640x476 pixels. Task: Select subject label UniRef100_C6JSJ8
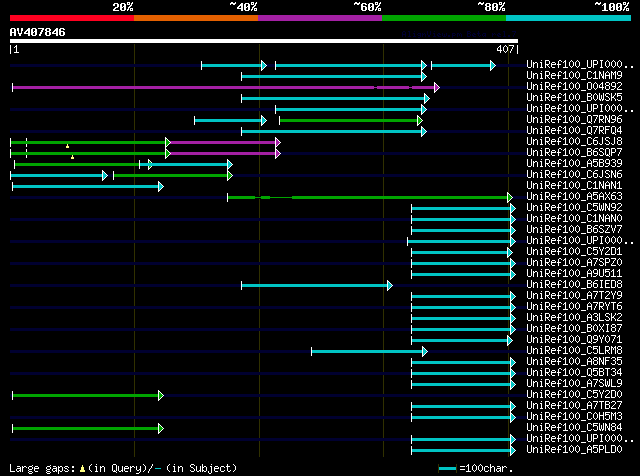pyautogui.click(x=574, y=141)
